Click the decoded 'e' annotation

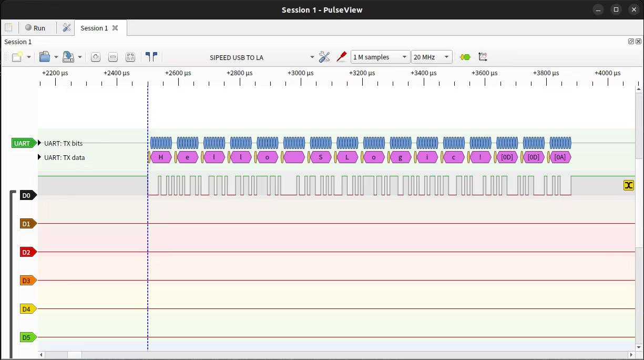point(188,157)
